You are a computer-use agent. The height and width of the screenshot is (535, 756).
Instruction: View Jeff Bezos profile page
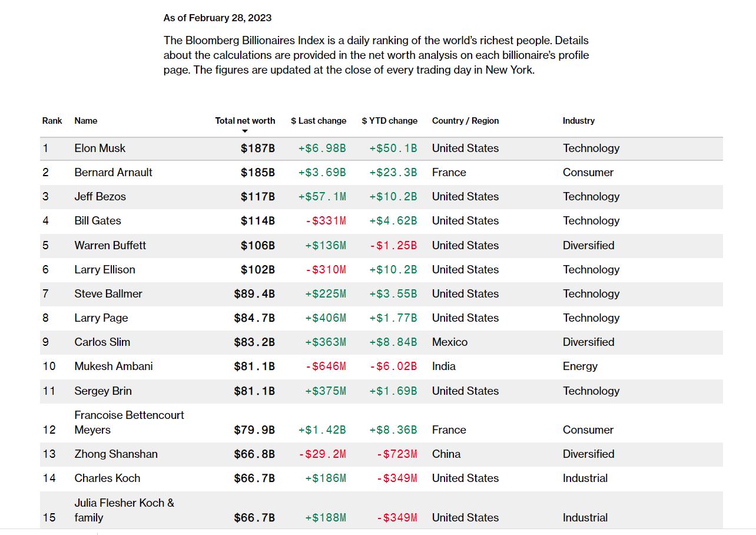click(x=100, y=197)
